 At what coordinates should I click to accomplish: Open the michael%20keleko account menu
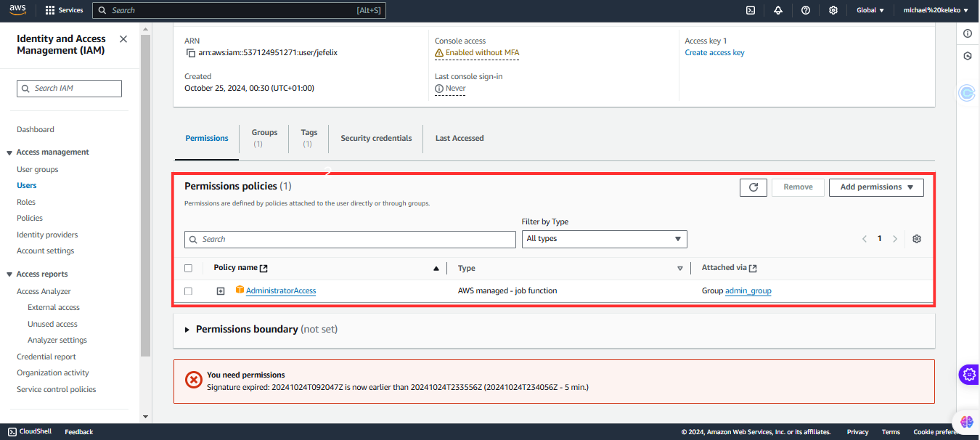936,10
